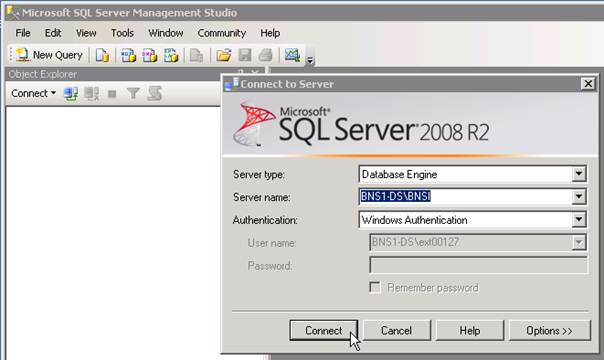604x360 pixels.
Task: Click the SQL Server Compact Query icon
Action: coord(196,55)
